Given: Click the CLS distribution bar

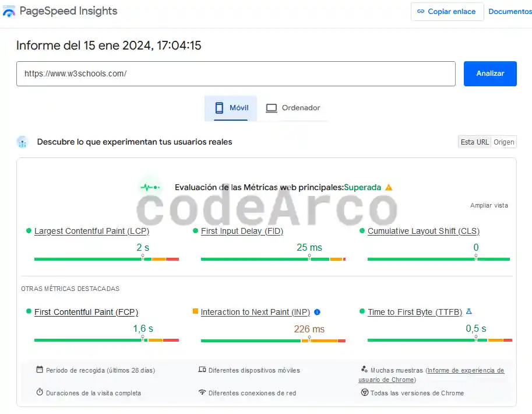Looking at the screenshot, I should [x=439, y=259].
